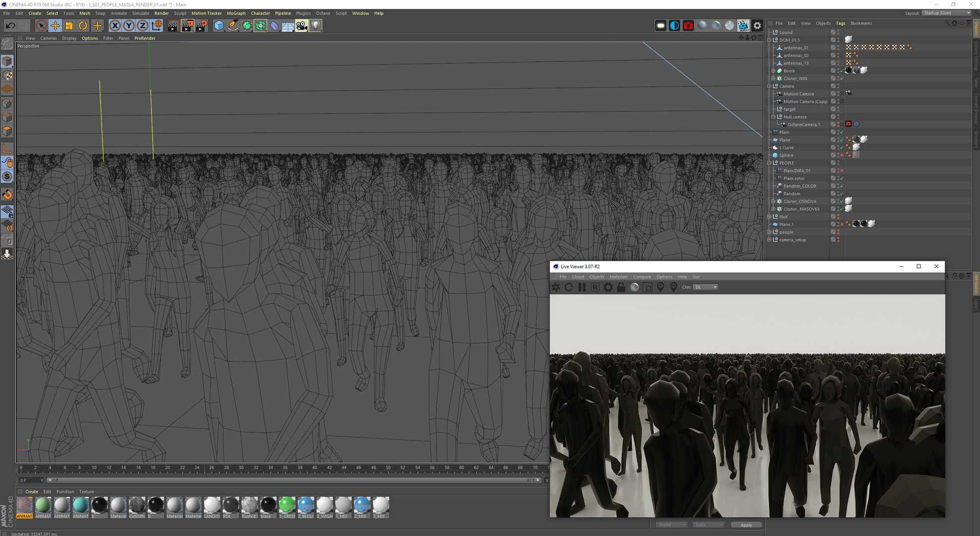
Task: Open the Materials menu in Live Viewer
Action: click(x=618, y=277)
